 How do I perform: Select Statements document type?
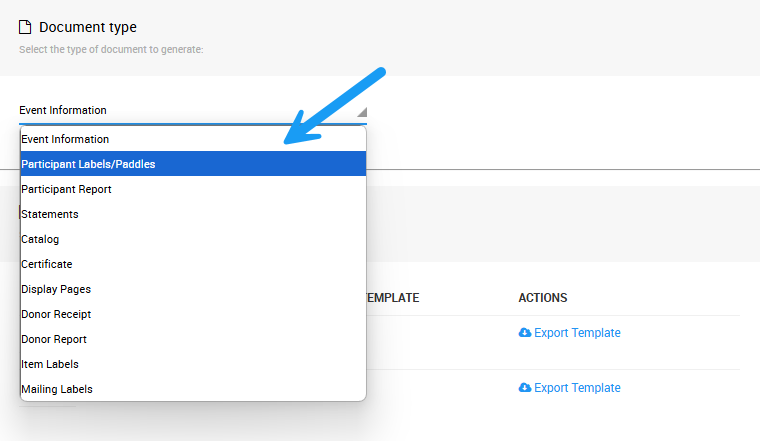click(50, 214)
